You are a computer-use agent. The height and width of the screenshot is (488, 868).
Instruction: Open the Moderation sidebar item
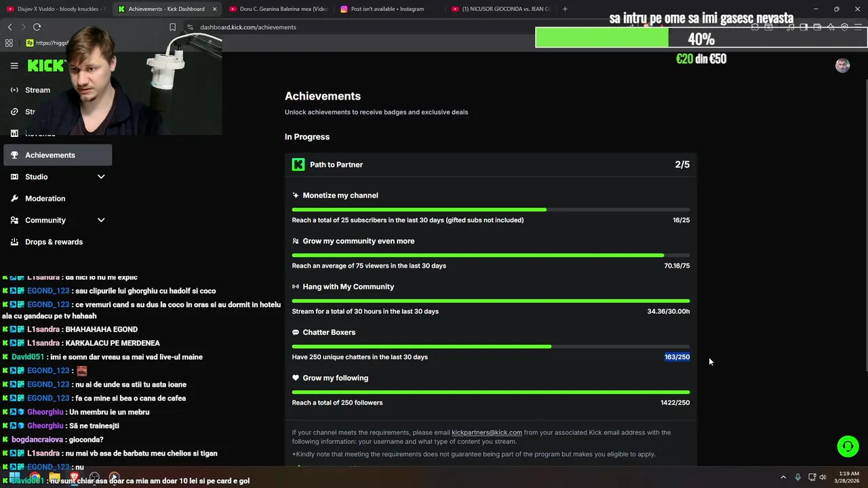pos(58,199)
